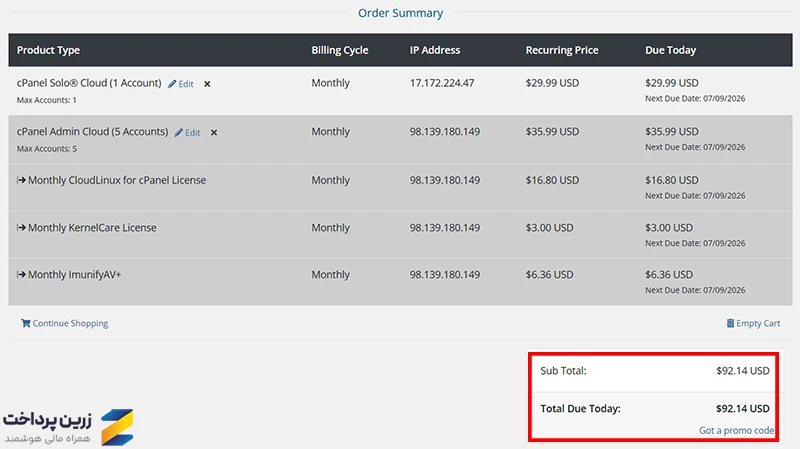The image size is (800, 449).
Task: Click the $6.36 USD recurring price
Action: [549, 275]
